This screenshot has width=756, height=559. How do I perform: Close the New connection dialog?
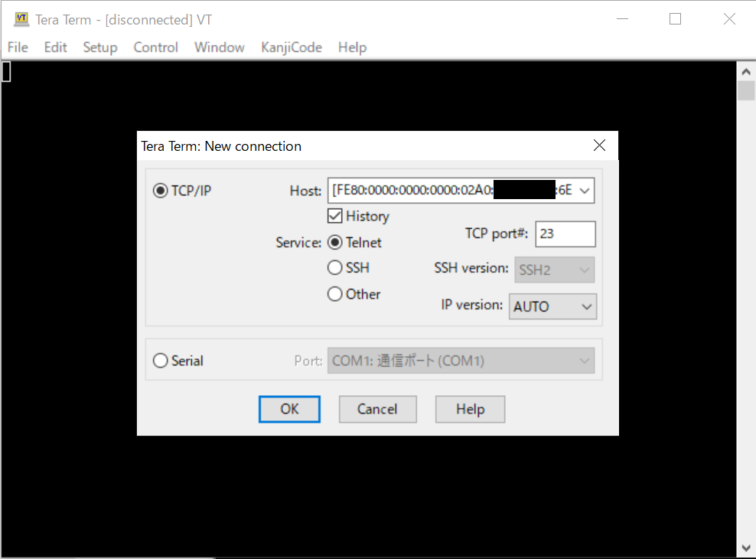coord(599,145)
